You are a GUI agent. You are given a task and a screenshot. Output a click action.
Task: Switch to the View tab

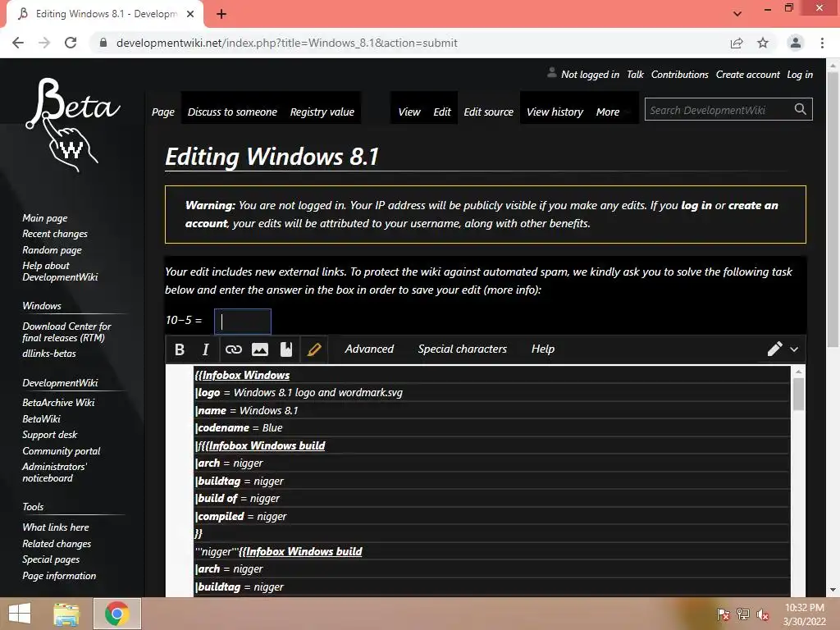pos(409,112)
